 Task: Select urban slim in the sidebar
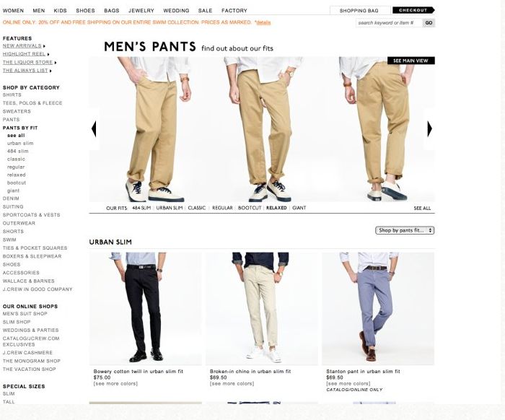(x=20, y=144)
